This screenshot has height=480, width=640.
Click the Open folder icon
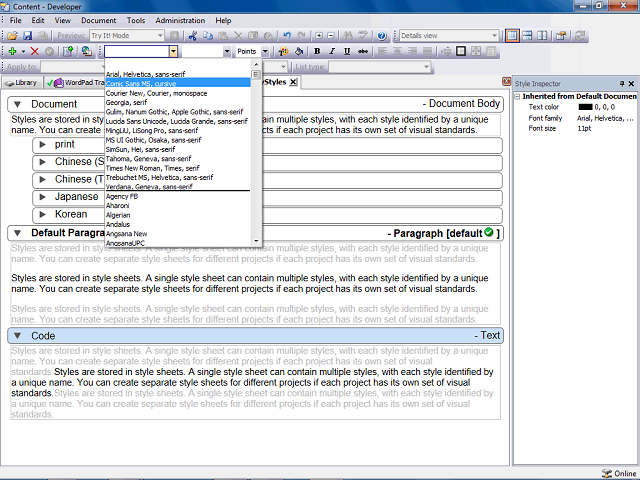coord(12,36)
